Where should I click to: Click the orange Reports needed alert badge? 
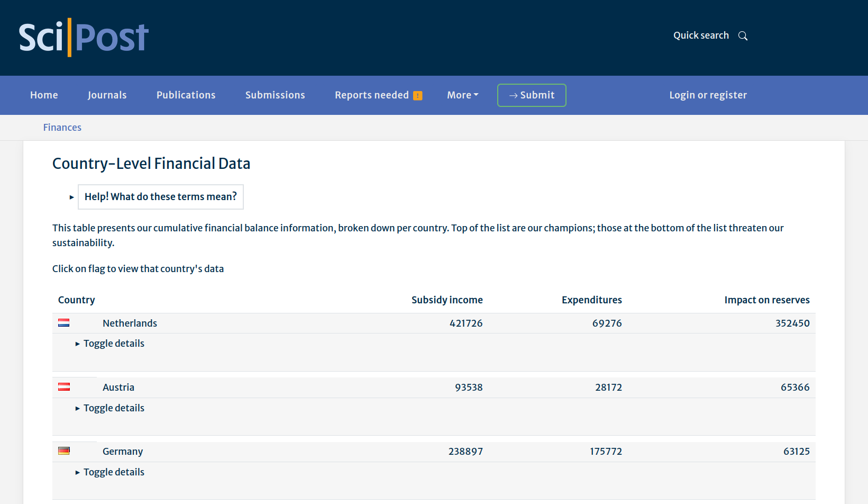418,96
